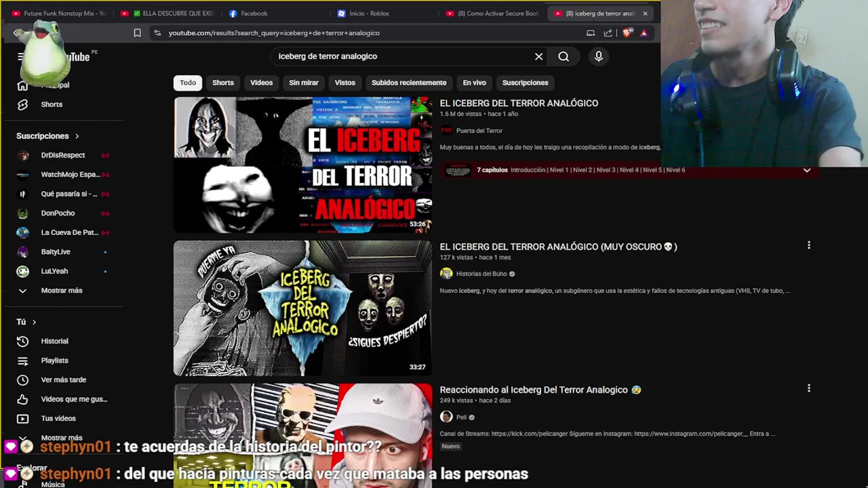Clear the search query with the X
868x488 pixels.
coord(538,56)
